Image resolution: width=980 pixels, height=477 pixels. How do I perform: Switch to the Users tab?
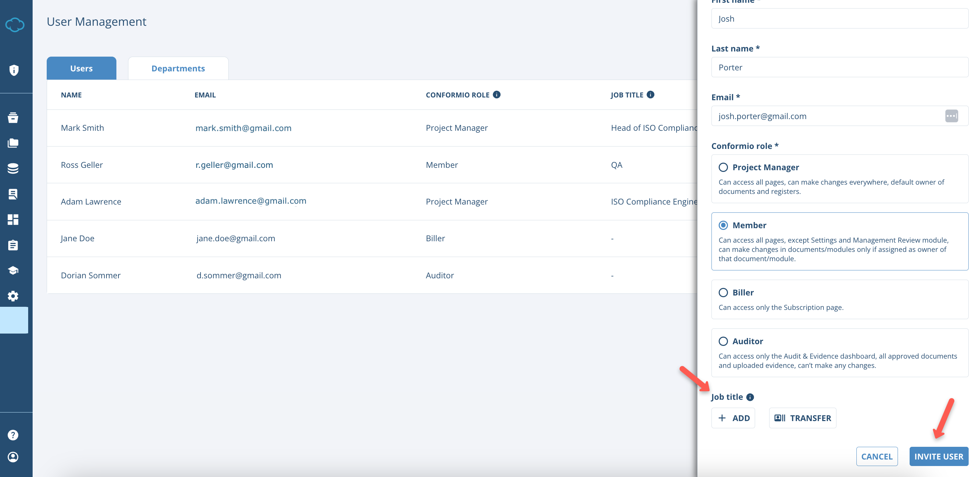click(x=81, y=68)
